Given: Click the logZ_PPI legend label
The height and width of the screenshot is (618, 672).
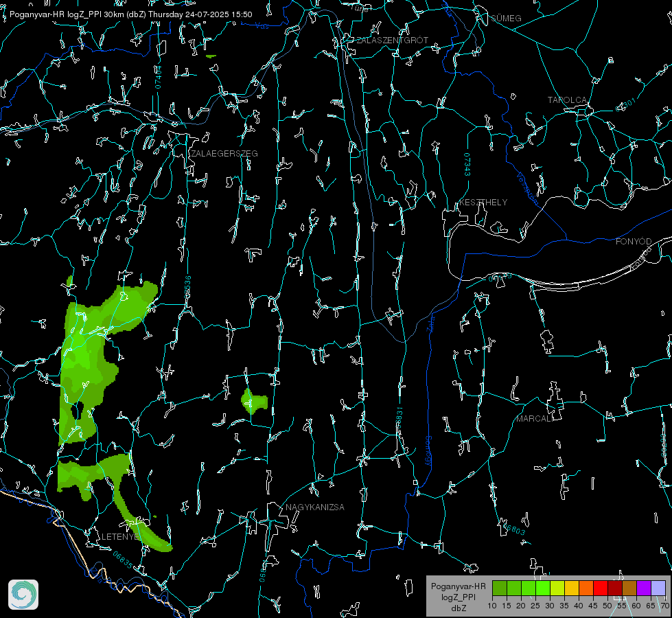Looking at the screenshot, I should [x=458, y=597].
